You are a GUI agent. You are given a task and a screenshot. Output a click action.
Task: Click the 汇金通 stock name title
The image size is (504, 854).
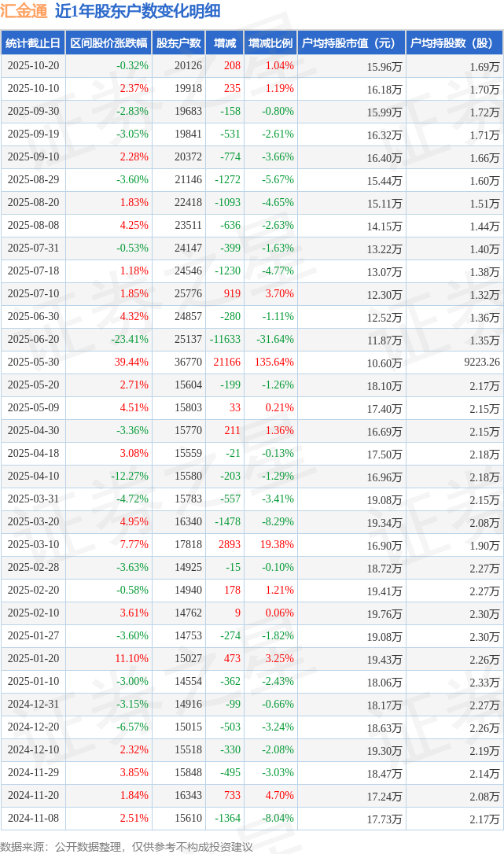point(24,11)
